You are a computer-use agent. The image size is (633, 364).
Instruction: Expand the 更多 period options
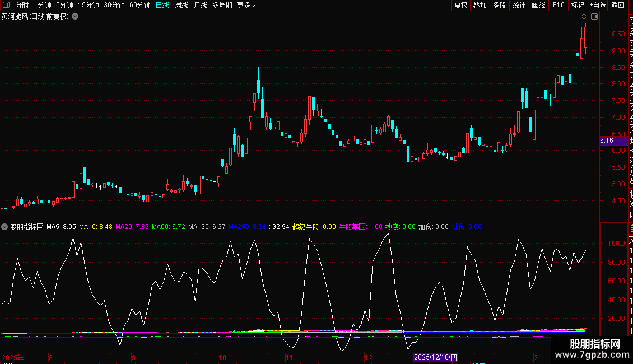(x=246, y=5)
